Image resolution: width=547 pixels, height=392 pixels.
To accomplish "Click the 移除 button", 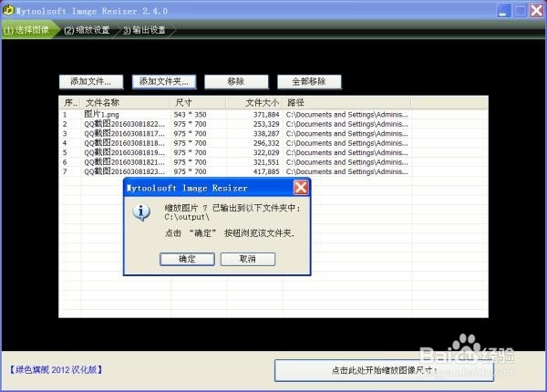I will 236,82.
